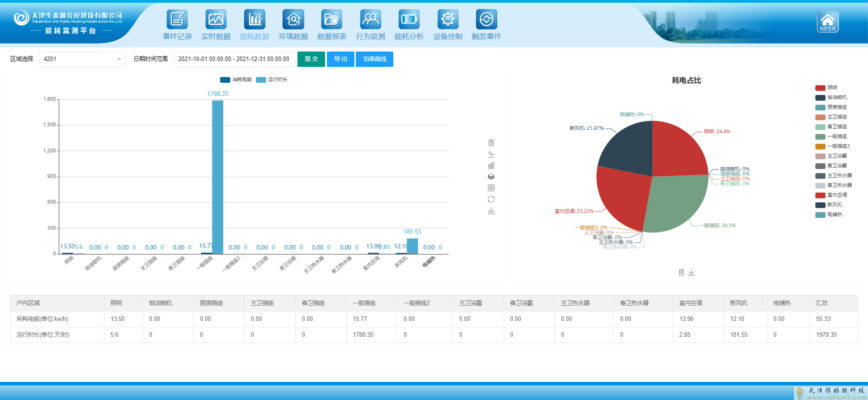The width and height of the screenshot is (868, 400).
Task: Click the 提交 submit button
Action: pyautogui.click(x=311, y=59)
